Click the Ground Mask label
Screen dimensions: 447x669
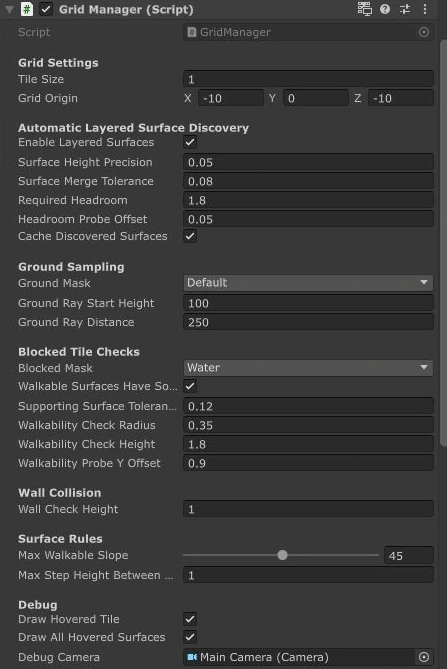(x=54, y=283)
